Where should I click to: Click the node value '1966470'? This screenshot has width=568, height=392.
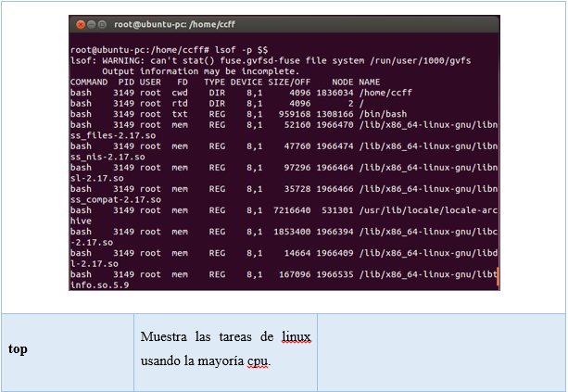coord(334,125)
